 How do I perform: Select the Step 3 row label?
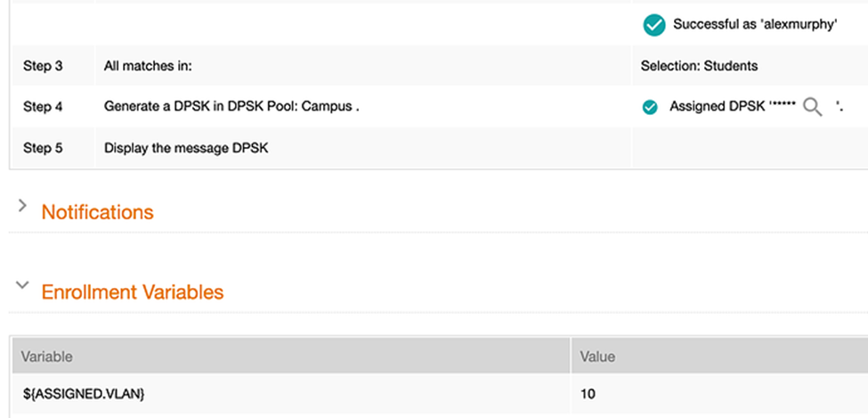click(x=43, y=66)
